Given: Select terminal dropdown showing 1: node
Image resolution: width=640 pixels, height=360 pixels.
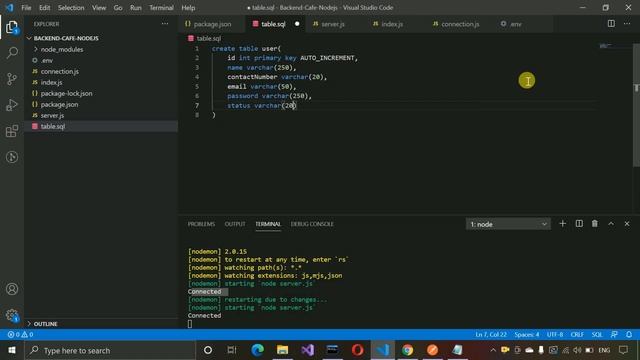Looking at the screenshot, I should (x=508, y=224).
